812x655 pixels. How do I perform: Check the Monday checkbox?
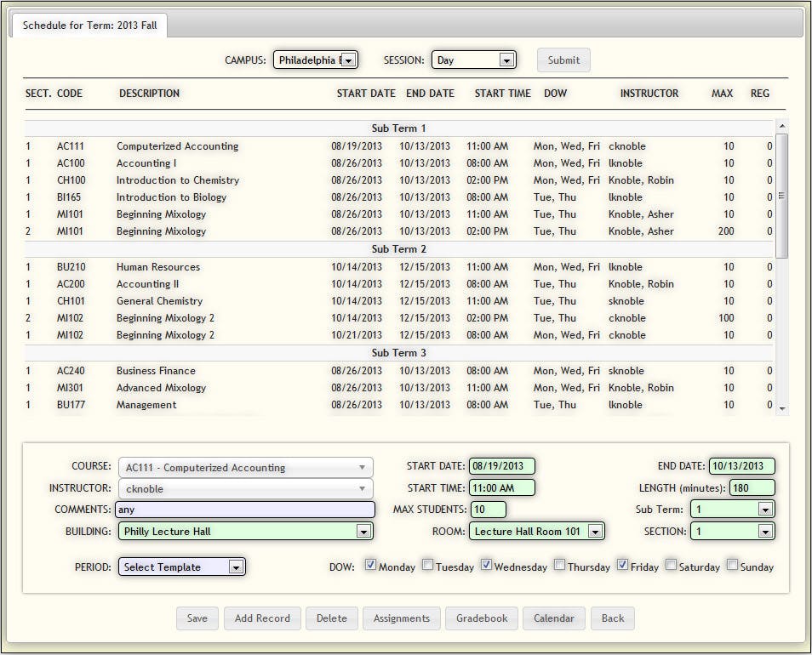pyautogui.click(x=370, y=565)
